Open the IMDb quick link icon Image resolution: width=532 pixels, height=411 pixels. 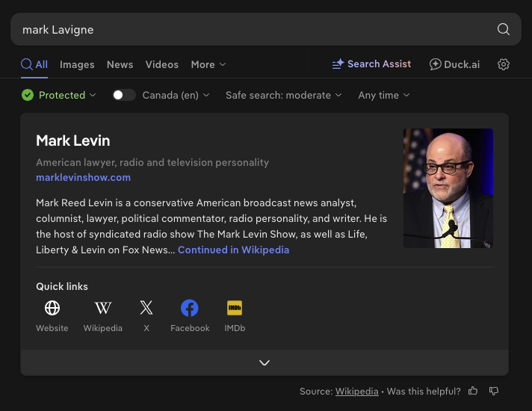coord(235,308)
